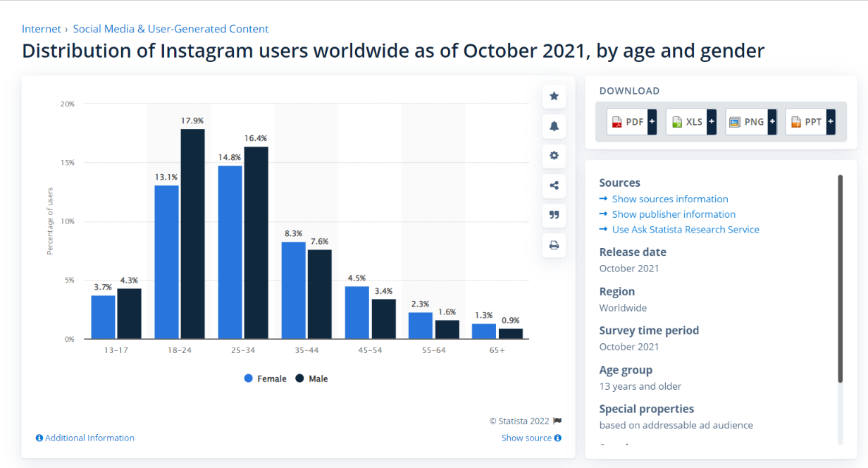868x468 pixels.
Task: Click male 25-34 bar labeled 16.4%
Action: click(x=256, y=242)
